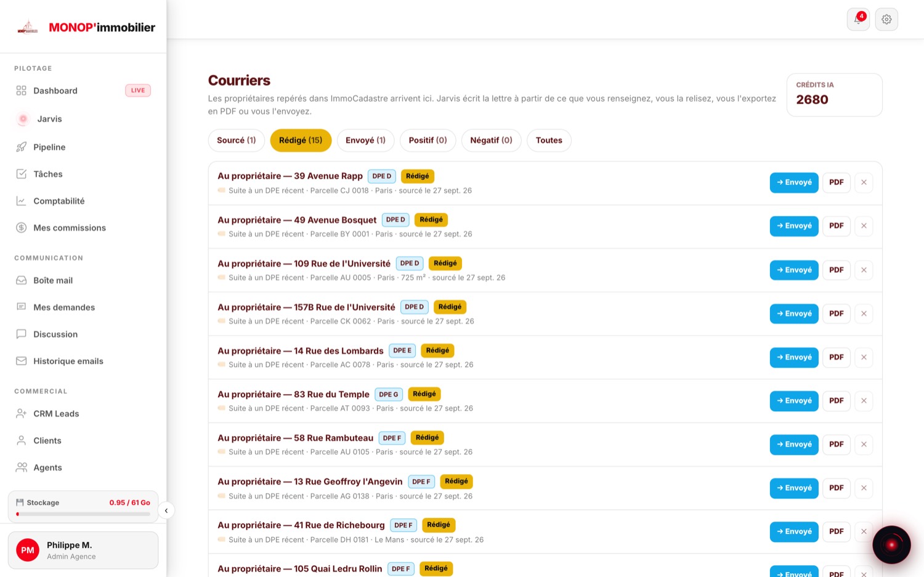Mark 39 Avenue Rapp letter as Envoyé
The image size is (924, 577).
(794, 182)
